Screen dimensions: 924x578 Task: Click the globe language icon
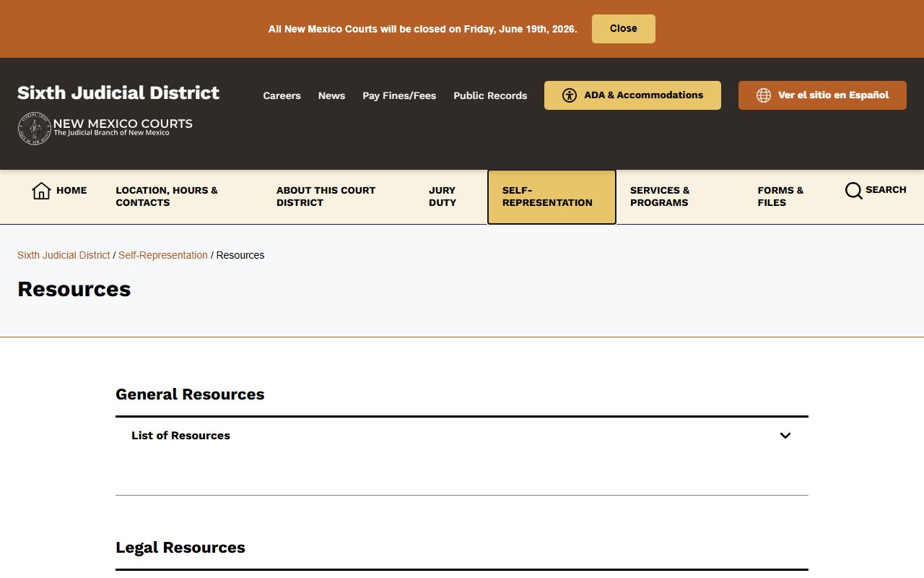pyautogui.click(x=764, y=95)
